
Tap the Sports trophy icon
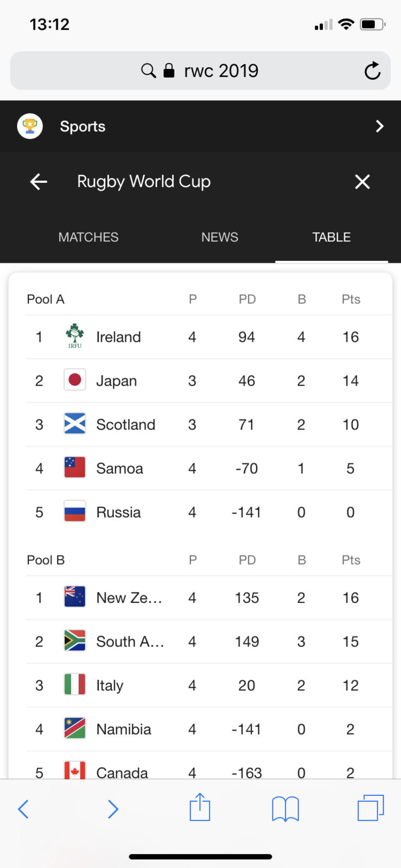pyautogui.click(x=30, y=126)
